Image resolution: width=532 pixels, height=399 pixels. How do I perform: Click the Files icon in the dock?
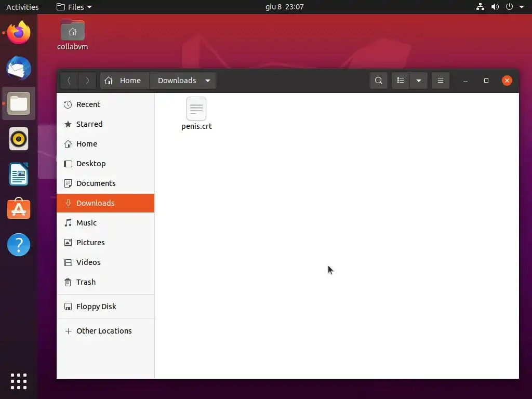click(19, 103)
